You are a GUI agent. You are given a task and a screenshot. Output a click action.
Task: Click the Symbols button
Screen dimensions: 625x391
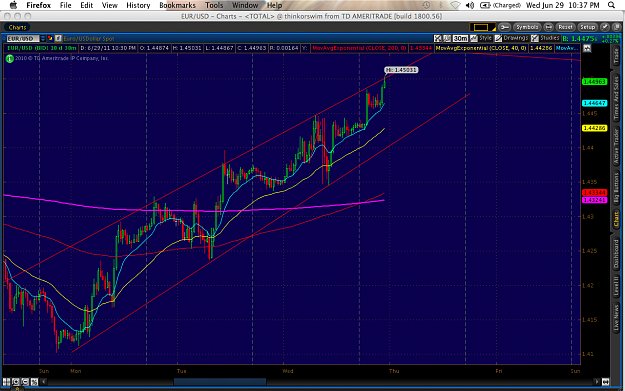527,27
